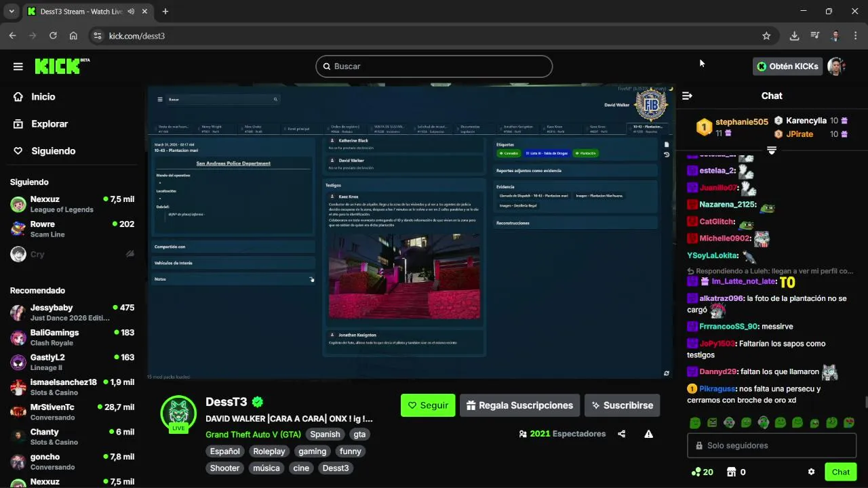Click the green Chat send button
The height and width of the screenshot is (488, 868).
tap(840, 472)
